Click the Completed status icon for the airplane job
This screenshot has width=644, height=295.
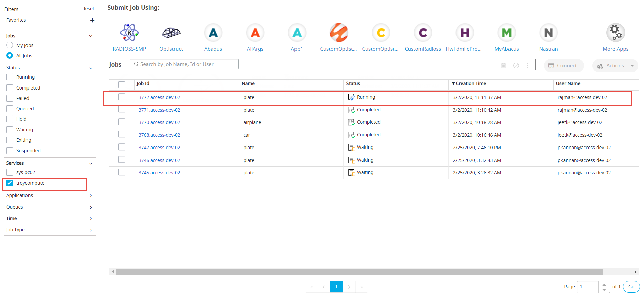[351, 122]
